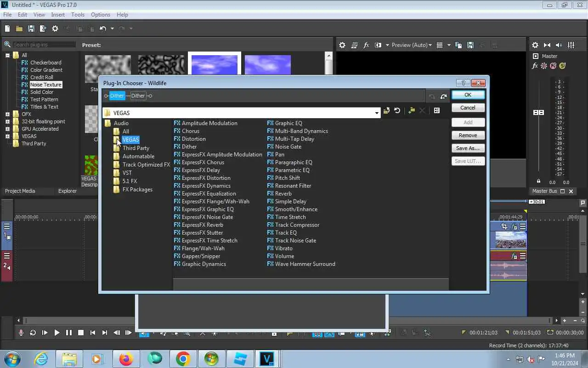
Task: Open Firefox from the taskbar
Action: coord(126,359)
